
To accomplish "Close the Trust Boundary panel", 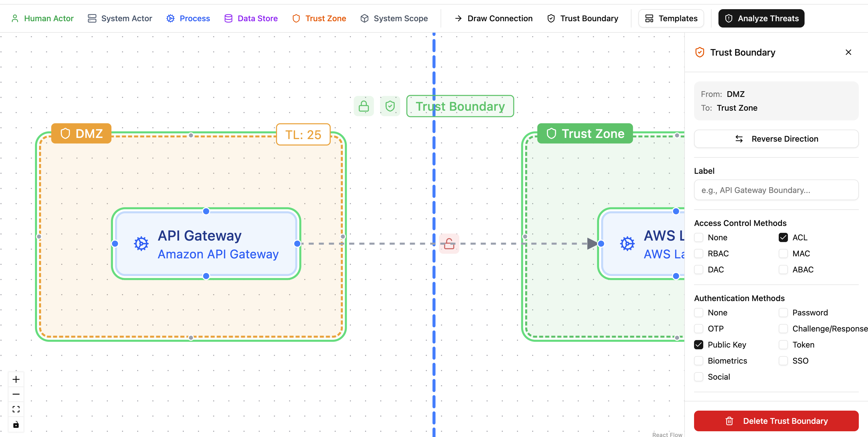I will click(x=848, y=52).
